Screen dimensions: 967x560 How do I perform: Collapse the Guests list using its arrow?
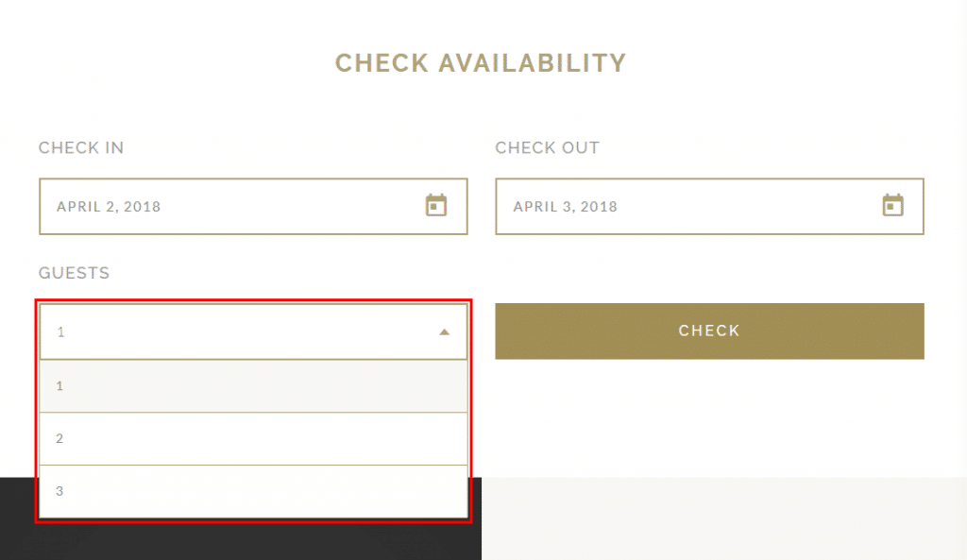[x=445, y=331]
